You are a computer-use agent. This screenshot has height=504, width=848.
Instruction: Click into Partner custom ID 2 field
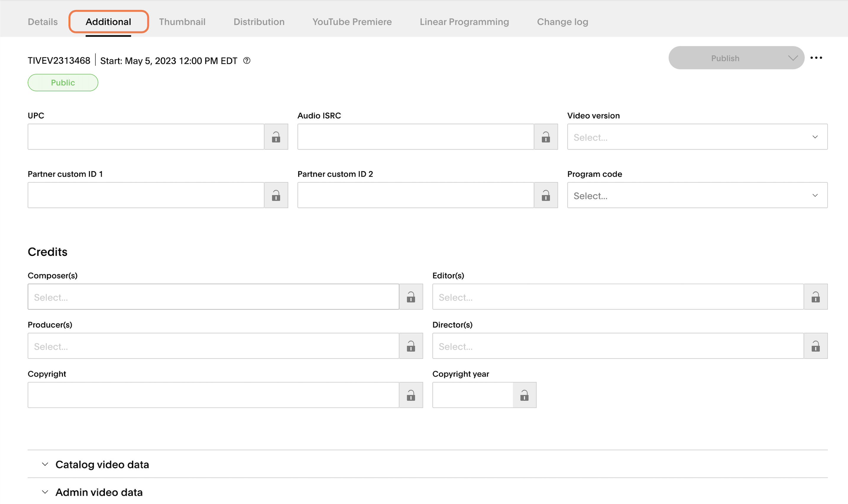coord(416,195)
